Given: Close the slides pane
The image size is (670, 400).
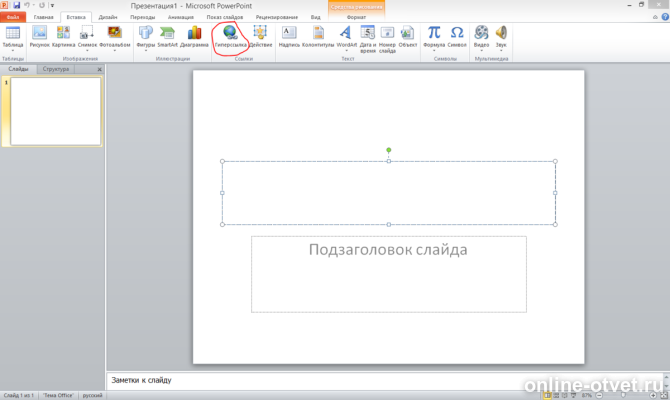Looking at the screenshot, I should [x=100, y=69].
